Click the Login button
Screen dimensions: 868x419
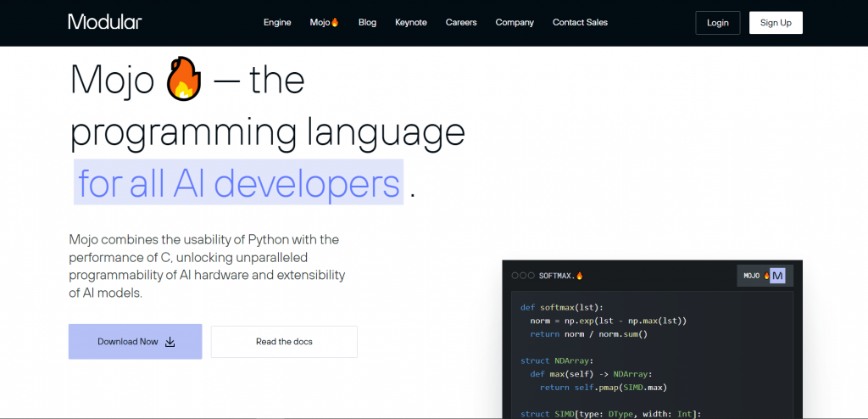coord(717,23)
